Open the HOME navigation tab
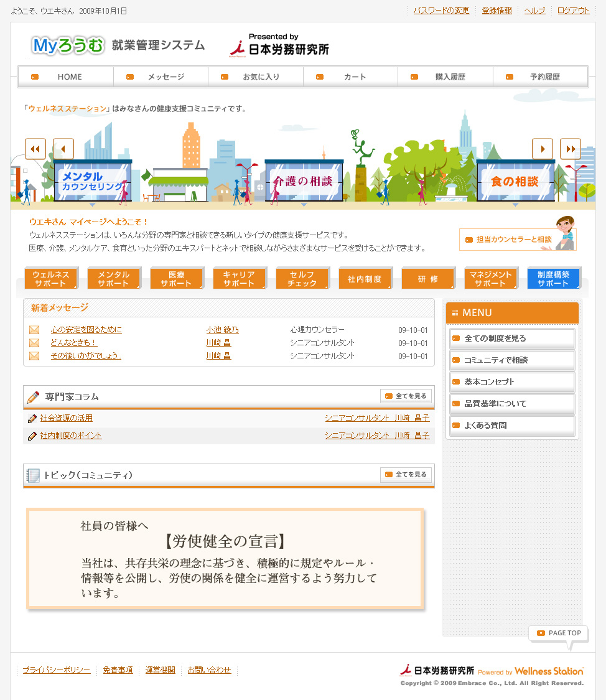The width and height of the screenshot is (606, 700). 66,77
